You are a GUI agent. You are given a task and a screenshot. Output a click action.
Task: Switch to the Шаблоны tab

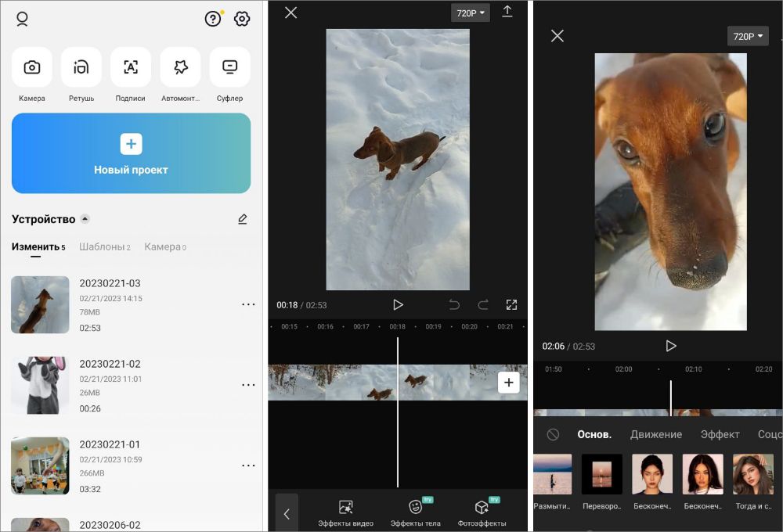click(105, 246)
